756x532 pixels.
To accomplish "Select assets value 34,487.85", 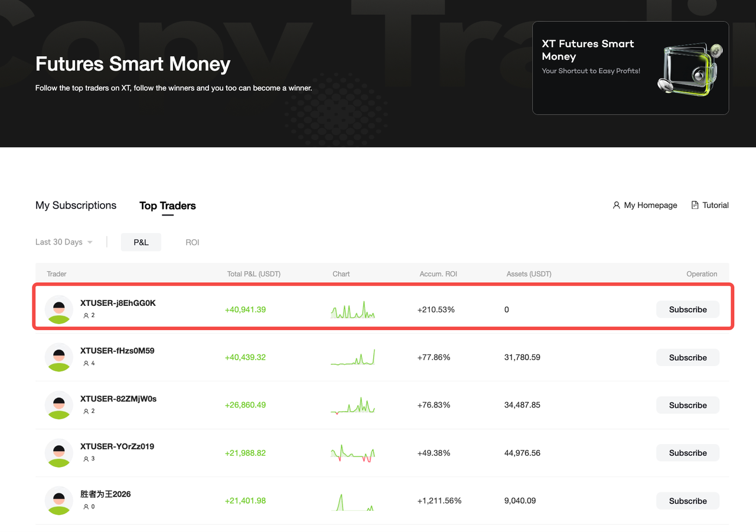I will click(522, 405).
